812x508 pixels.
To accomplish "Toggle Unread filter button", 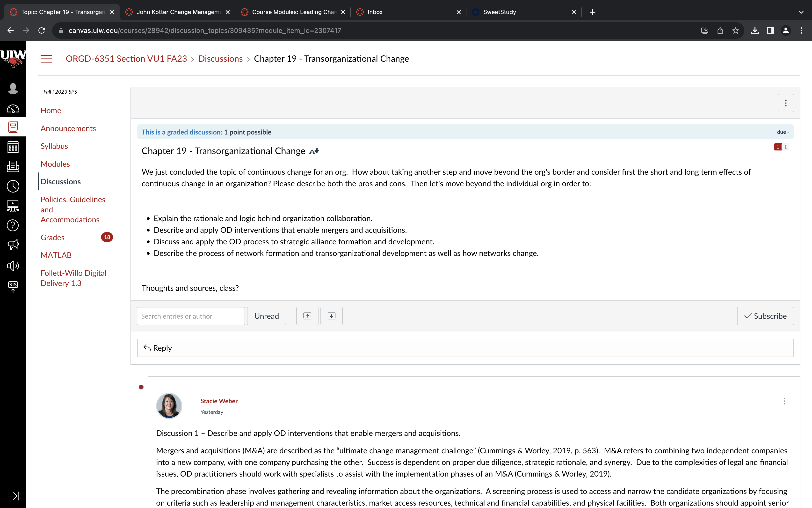I will pyautogui.click(x=266, y=316).
